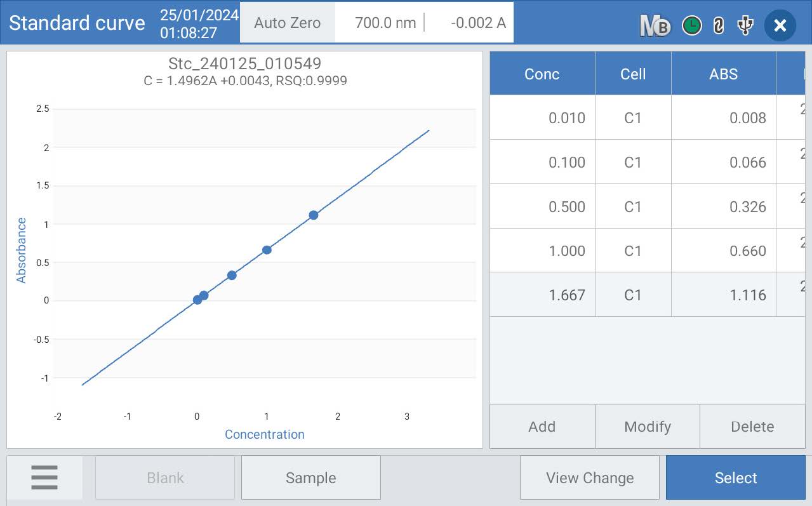Tap the USB connection icon
Image resolution: width=812 pixels, height=506 pixels.
pos(745,25)
